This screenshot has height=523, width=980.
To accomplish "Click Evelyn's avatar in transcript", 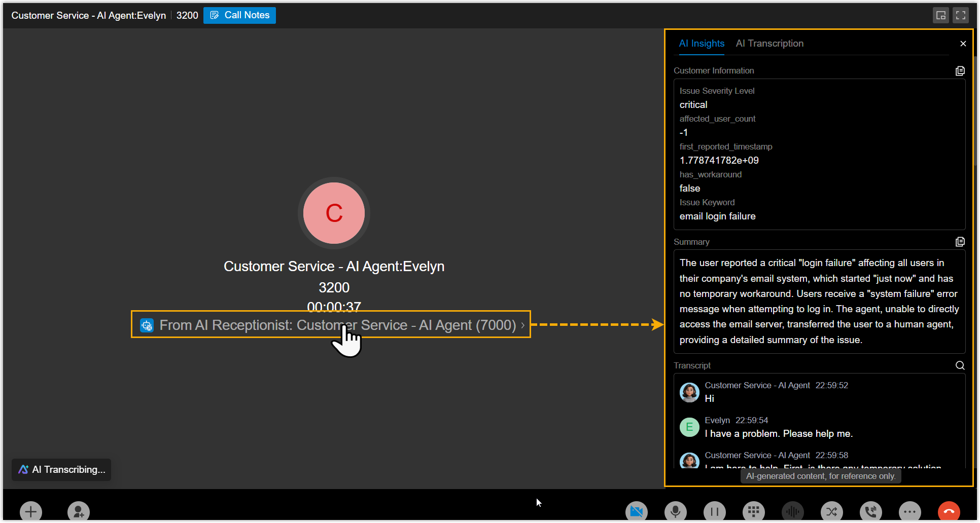I will coord(689,427).
